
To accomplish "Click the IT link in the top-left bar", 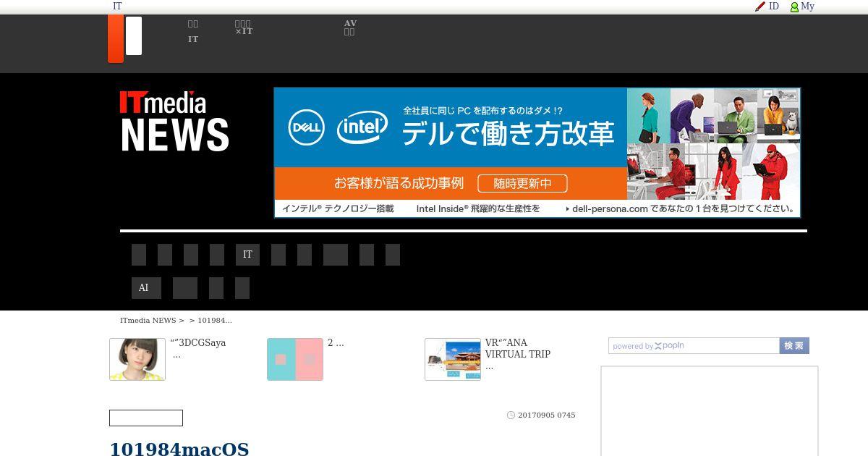I will [117, 7].
